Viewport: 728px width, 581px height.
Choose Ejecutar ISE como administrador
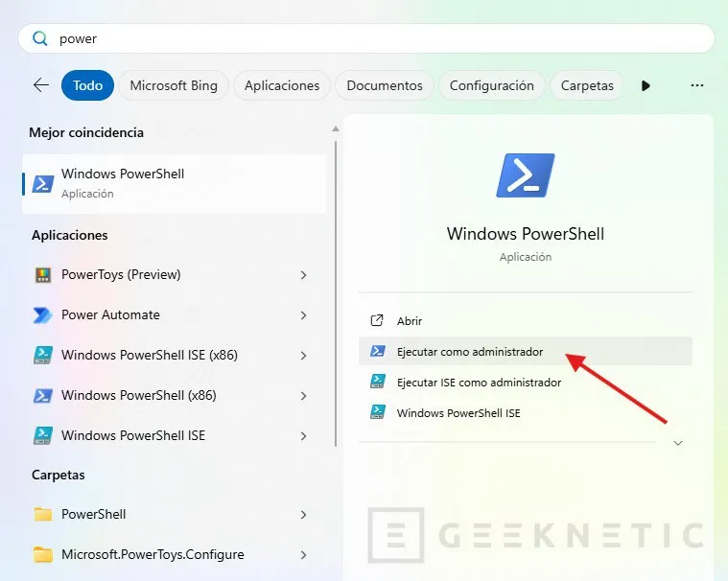(525, 382)
